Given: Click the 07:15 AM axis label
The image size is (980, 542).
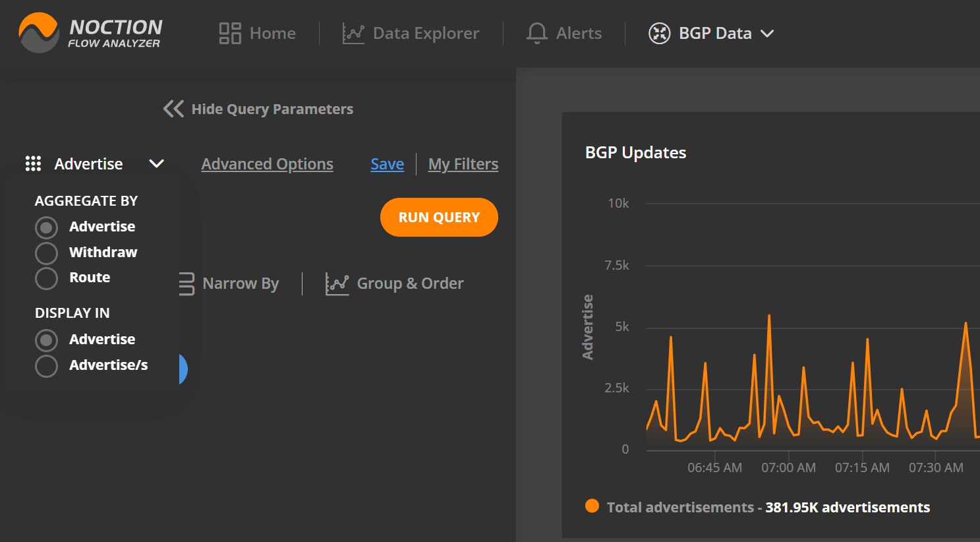Looking at the screenshot, I should click(862, 467).
